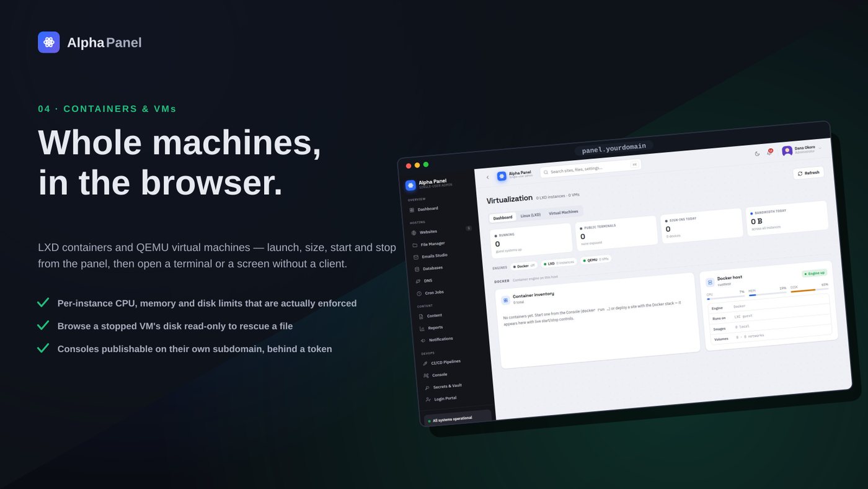Click the All systems operational status bar
The height and width of the screenshot is (489, 868).
[x=458, y=418]
